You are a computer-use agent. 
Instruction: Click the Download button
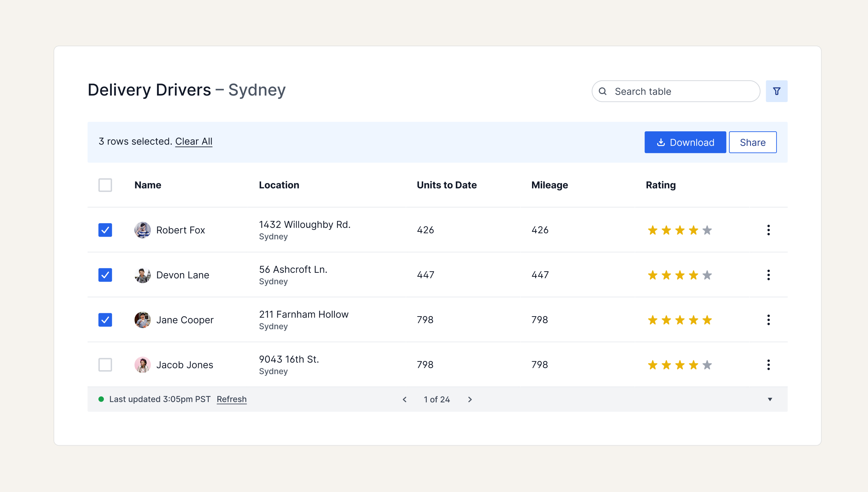point(685,142)
